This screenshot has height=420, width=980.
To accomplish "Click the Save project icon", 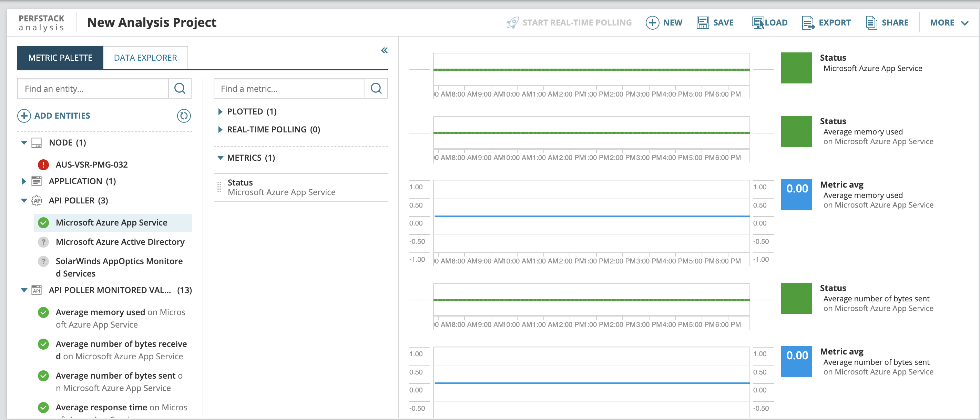I will [702, 22].
